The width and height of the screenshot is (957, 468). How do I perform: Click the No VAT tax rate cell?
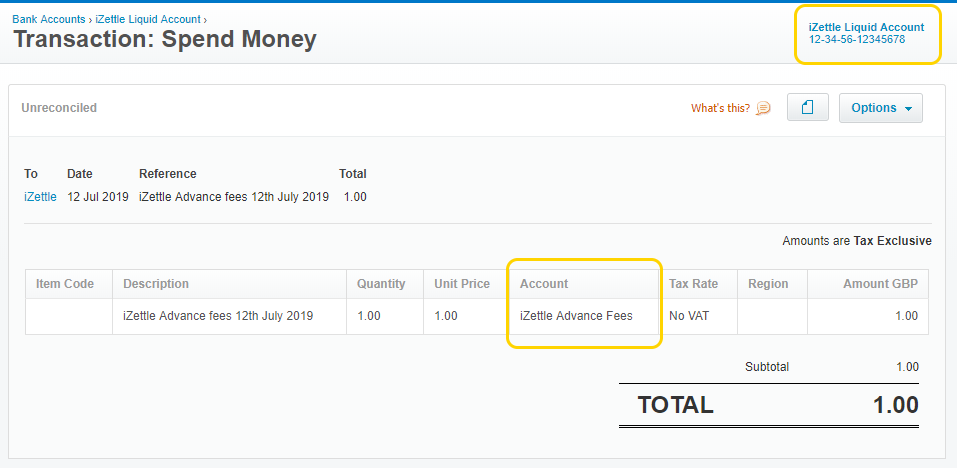689,316
